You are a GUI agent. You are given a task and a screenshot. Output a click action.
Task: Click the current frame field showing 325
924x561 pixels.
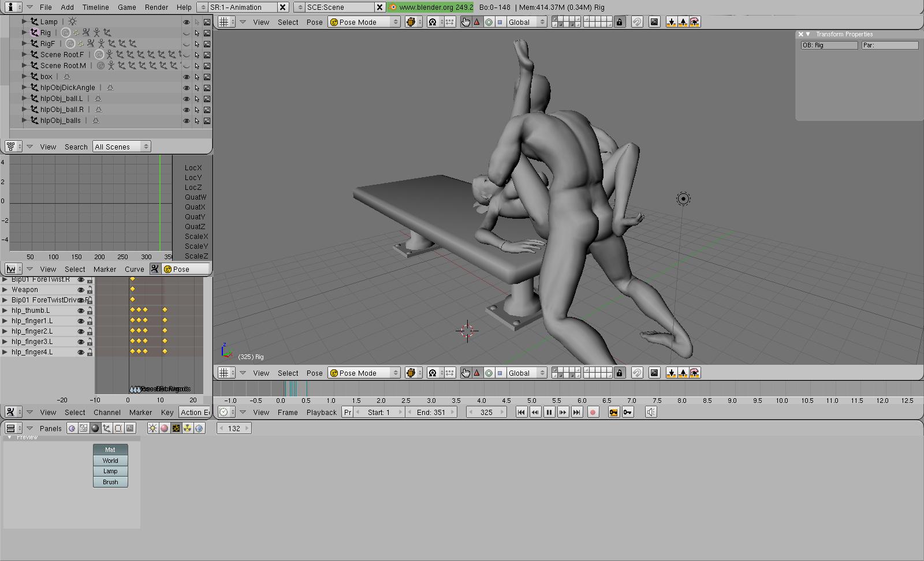(486, 412)
